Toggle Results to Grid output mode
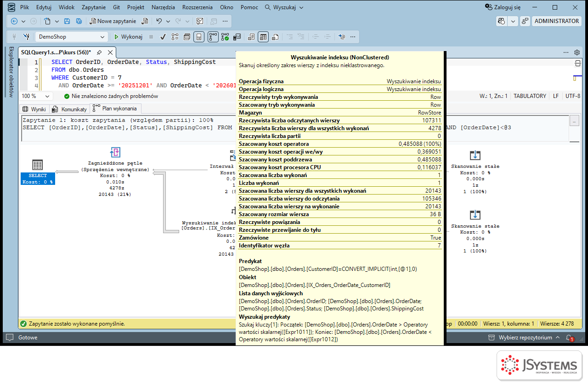Viewport: 588px width, 384px height. tap(263, 37)
